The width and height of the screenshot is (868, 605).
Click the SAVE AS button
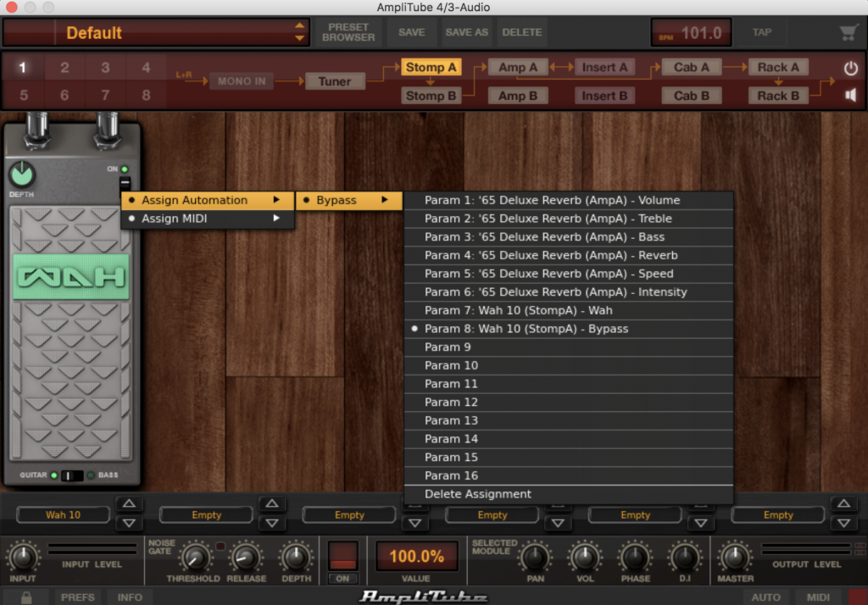(x=467, y=32)
